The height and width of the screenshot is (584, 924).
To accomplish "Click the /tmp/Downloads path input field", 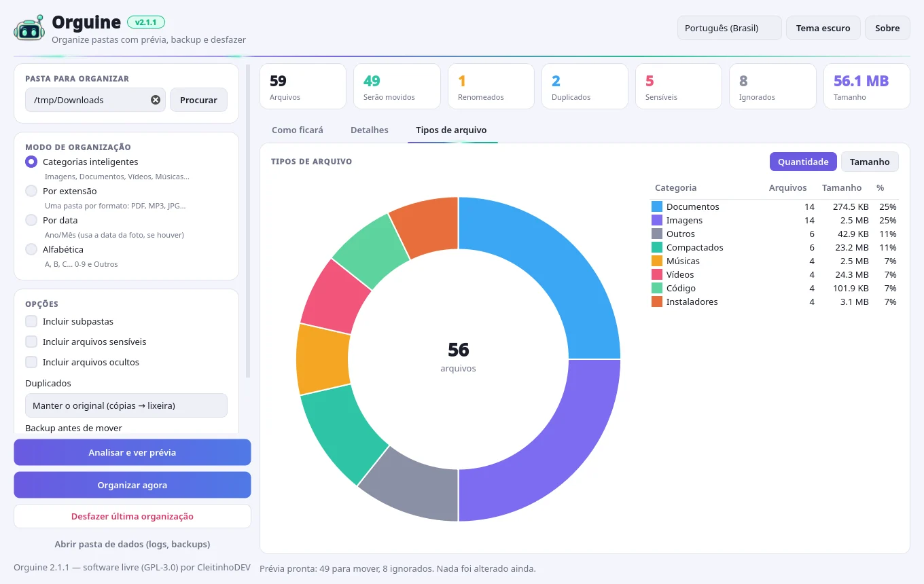I will click(x=95, y=100).
